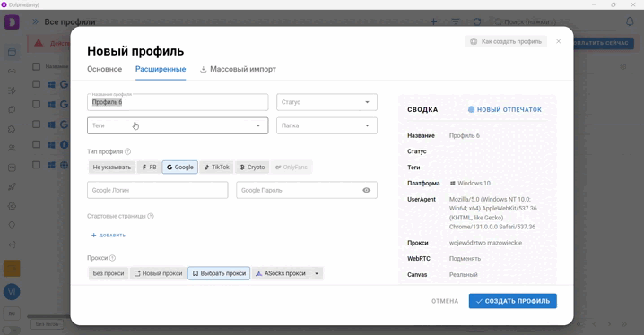This screenshot has width=644, height=335.
Task: Click the refresh icon in header
Action: pos(477,21)
